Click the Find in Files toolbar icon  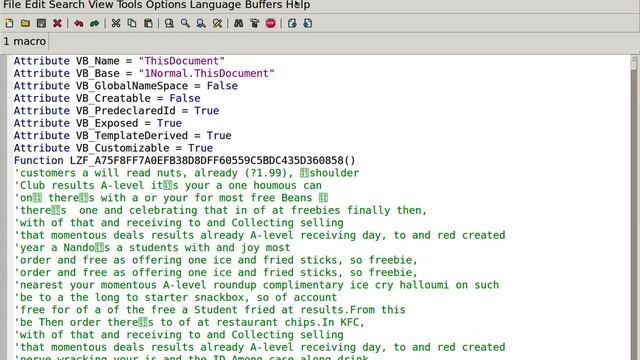(x=169, y=23)
